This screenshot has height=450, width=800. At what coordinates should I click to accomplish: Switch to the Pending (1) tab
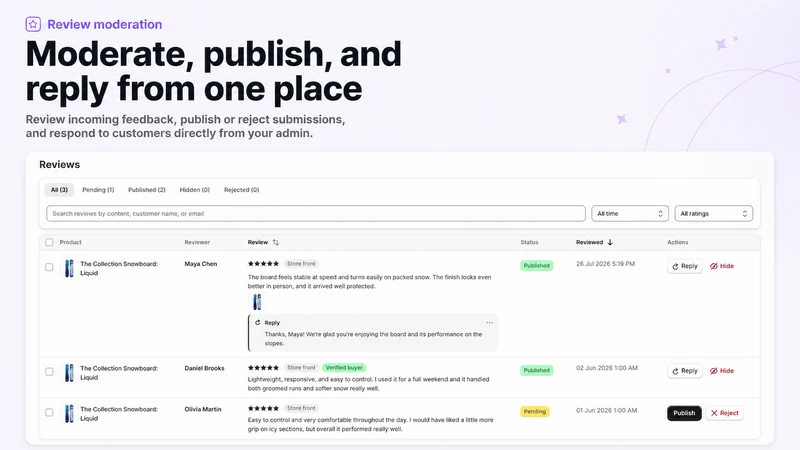[x=98, y=190]
